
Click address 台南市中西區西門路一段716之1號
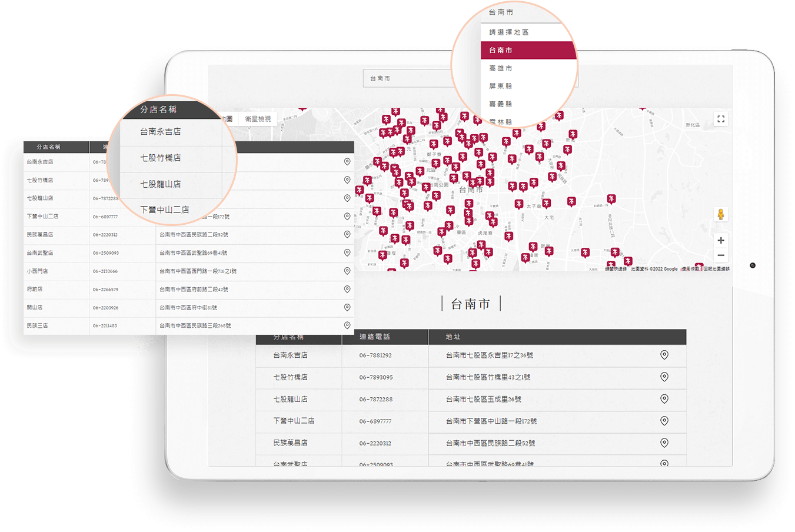[x=198, y=271]
